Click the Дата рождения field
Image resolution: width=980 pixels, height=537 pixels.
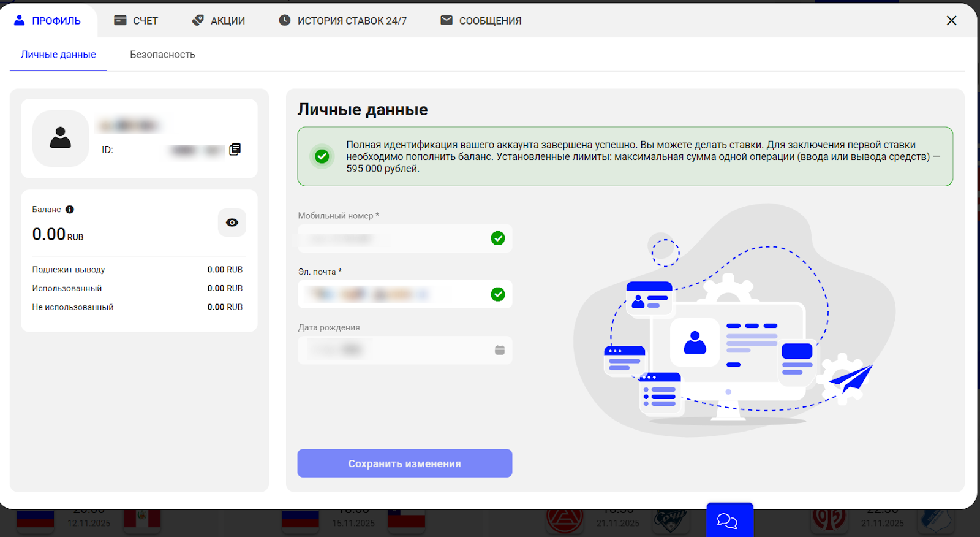(405, 350)
